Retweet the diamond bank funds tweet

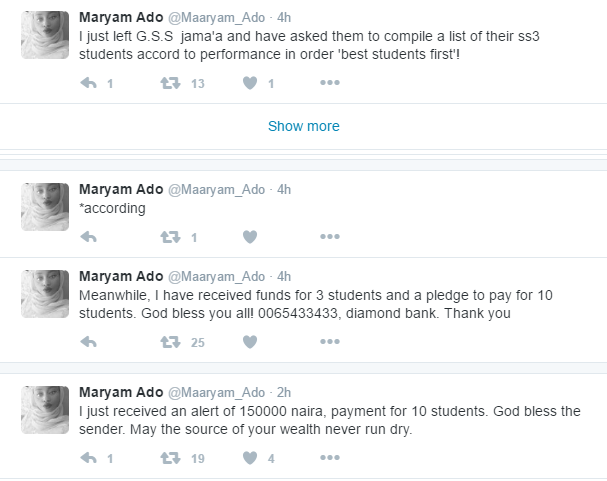(x=171, y=342)
